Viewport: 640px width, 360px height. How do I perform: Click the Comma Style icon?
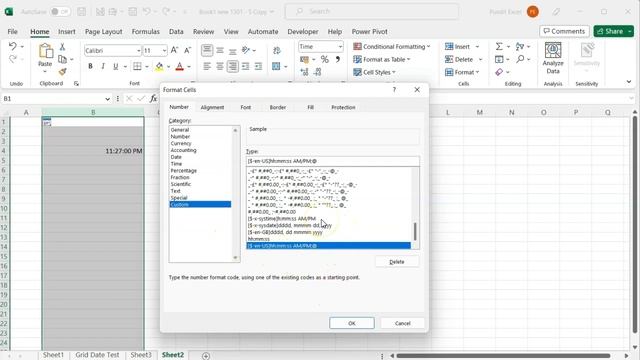[338, 59]
